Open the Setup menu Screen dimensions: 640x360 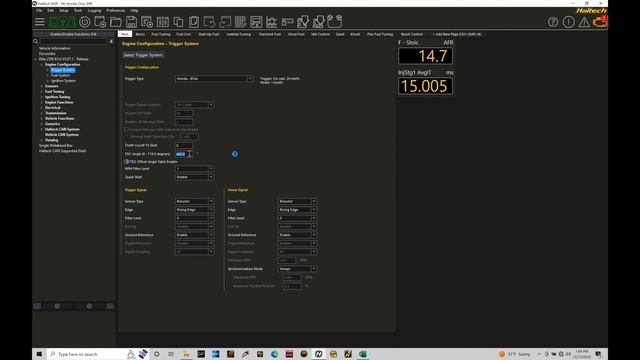pyautogui.click(x=64, y=10)
